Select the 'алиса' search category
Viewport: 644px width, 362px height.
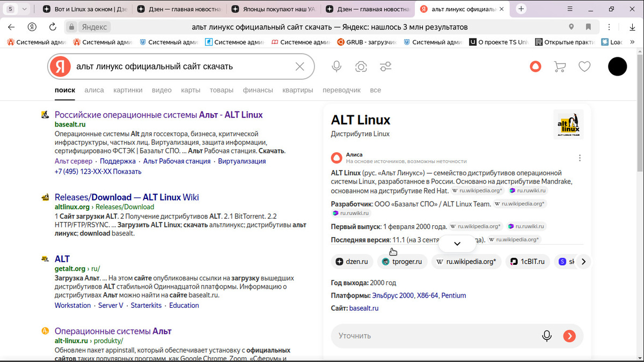(94, 90)
